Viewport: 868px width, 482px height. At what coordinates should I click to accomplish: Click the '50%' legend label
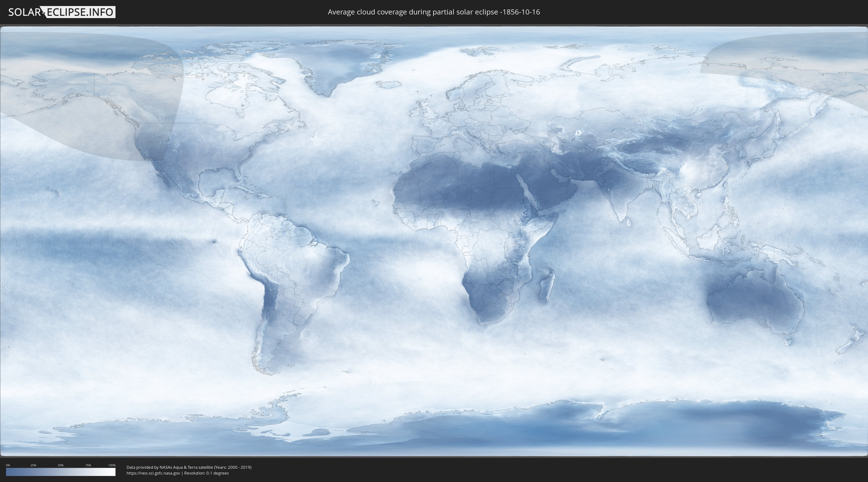(x=61, y=465)
